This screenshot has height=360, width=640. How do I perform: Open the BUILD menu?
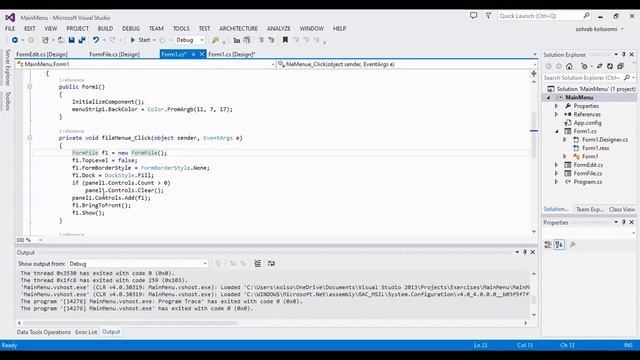point(105,29)
